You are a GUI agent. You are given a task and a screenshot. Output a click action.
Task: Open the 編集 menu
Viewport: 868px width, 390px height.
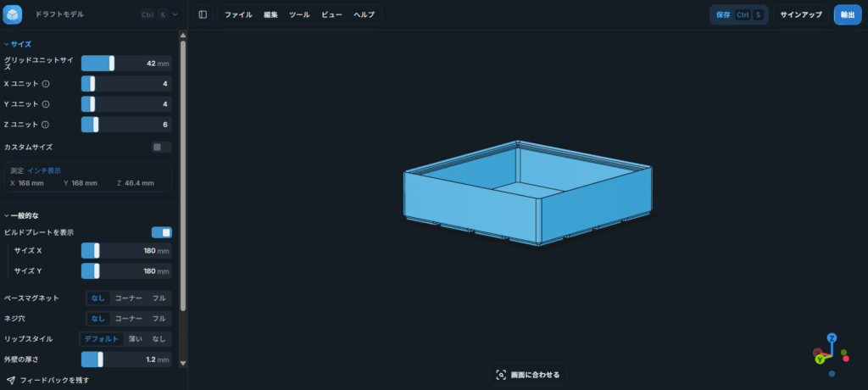tap(270, 15)
